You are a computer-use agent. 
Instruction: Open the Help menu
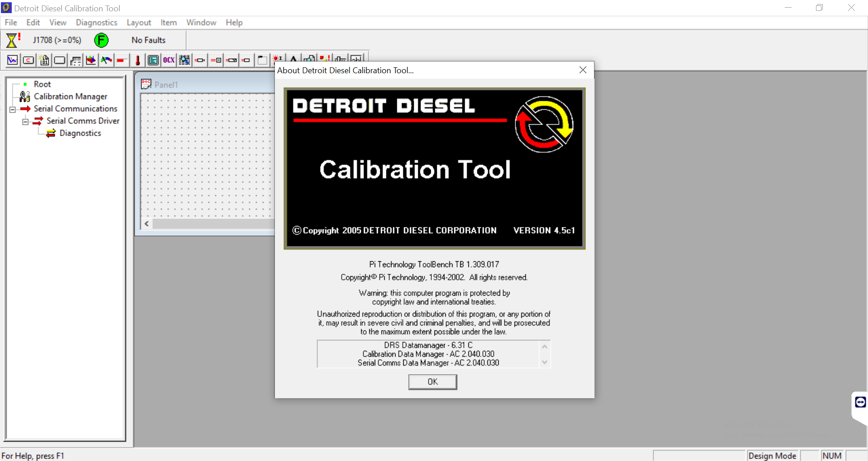tap(234, 22)
